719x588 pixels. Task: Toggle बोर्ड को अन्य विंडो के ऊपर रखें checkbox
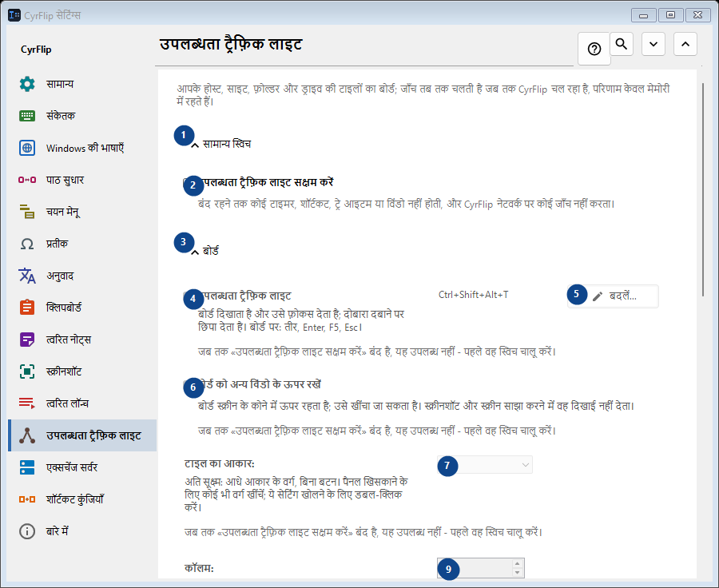pos(188,384)
